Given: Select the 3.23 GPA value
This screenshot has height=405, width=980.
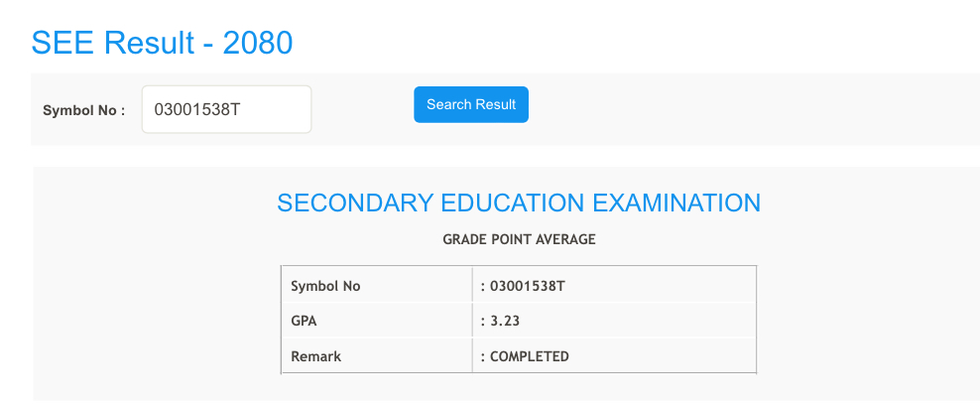Looking at the screenshot, I should pyautogui.click(x=506, y=322).
